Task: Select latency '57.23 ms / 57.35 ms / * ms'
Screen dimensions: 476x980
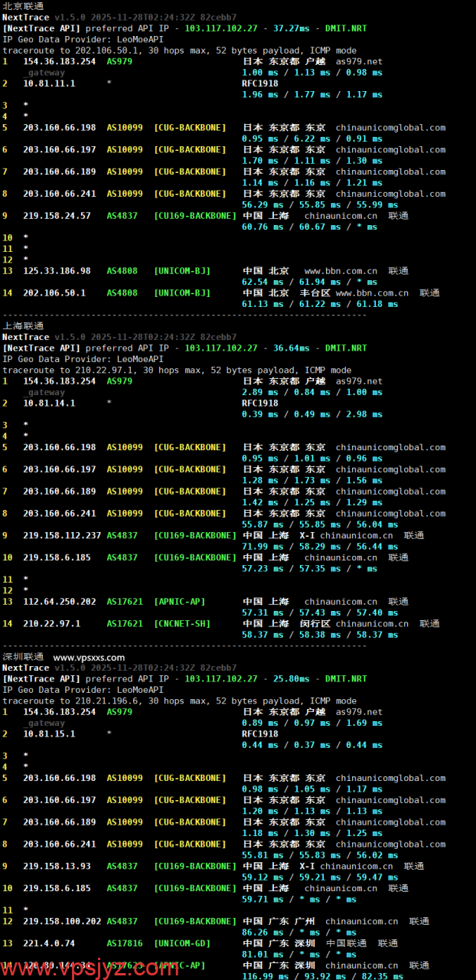Action: click(x=309, y=568)
